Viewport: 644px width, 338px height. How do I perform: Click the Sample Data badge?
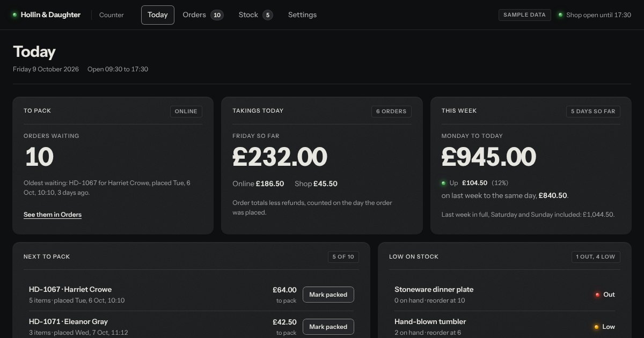[x=524, y=15]
